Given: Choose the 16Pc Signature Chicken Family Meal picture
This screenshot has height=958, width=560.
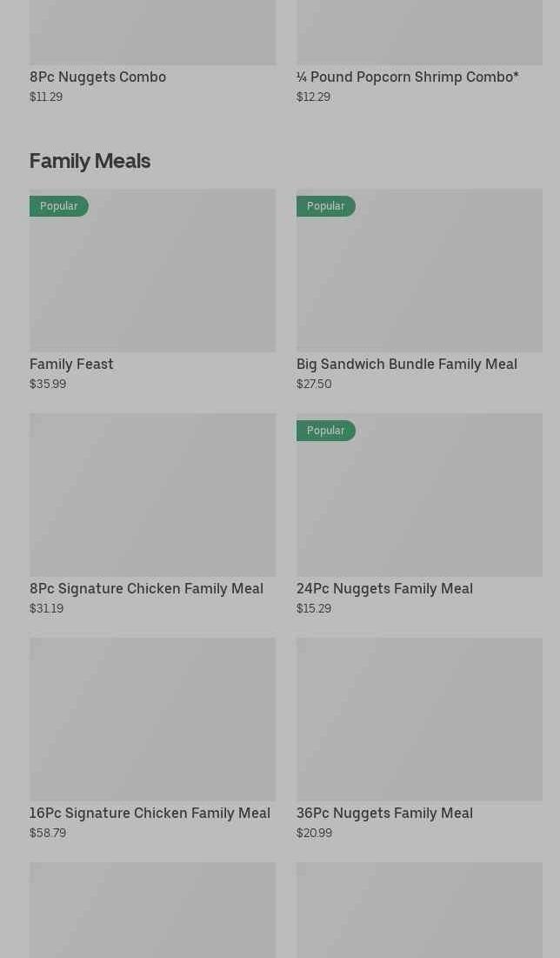Looking at the screenshot, I should (x=152, y=719).
